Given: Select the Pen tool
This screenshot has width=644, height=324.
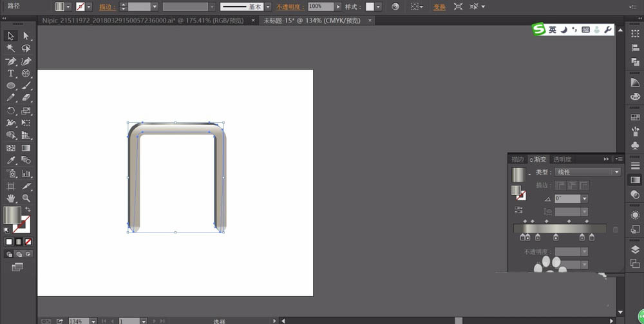Looking at the screenshot, I should point(11,61).
